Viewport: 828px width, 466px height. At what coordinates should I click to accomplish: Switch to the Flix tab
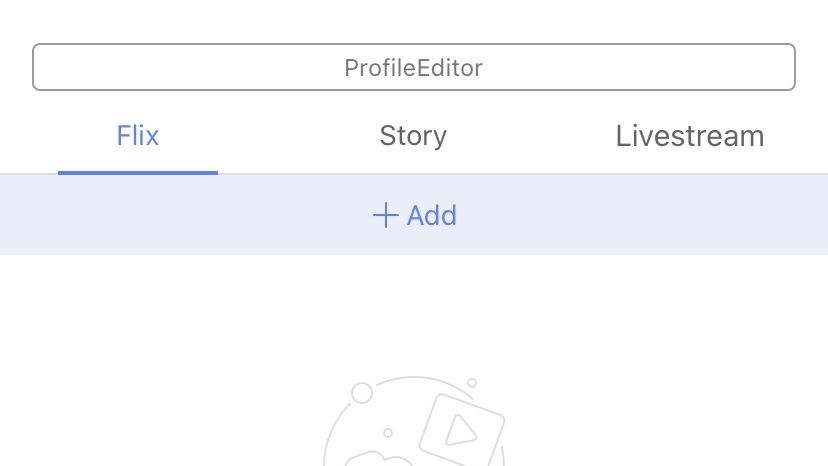(x=138, y=136)
